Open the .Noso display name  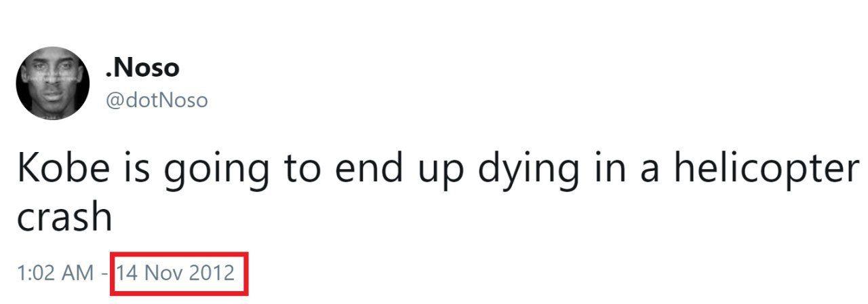[142, 67]
